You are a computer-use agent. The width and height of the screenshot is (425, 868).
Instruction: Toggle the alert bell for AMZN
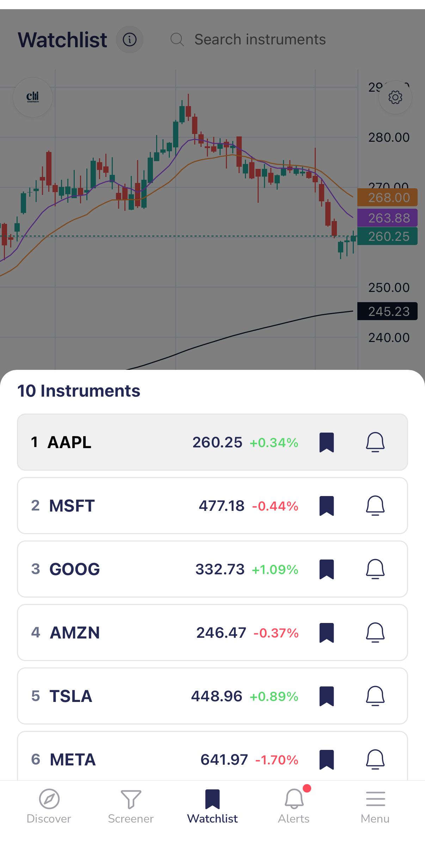(x=375, y=632)
